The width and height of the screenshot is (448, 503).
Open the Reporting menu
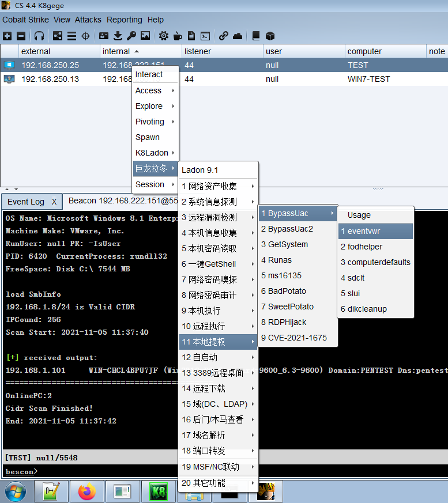124,20
